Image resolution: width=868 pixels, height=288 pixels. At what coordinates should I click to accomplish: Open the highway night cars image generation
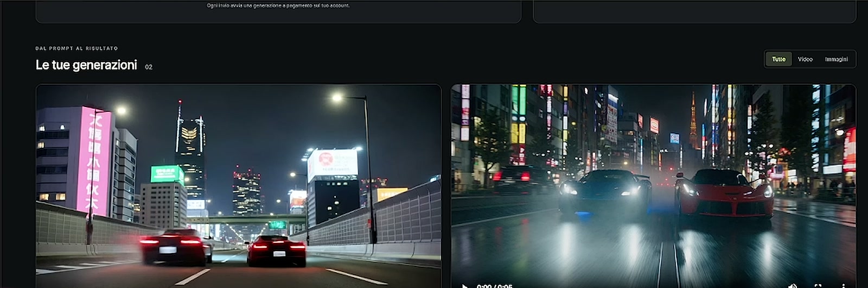(239, 186)
